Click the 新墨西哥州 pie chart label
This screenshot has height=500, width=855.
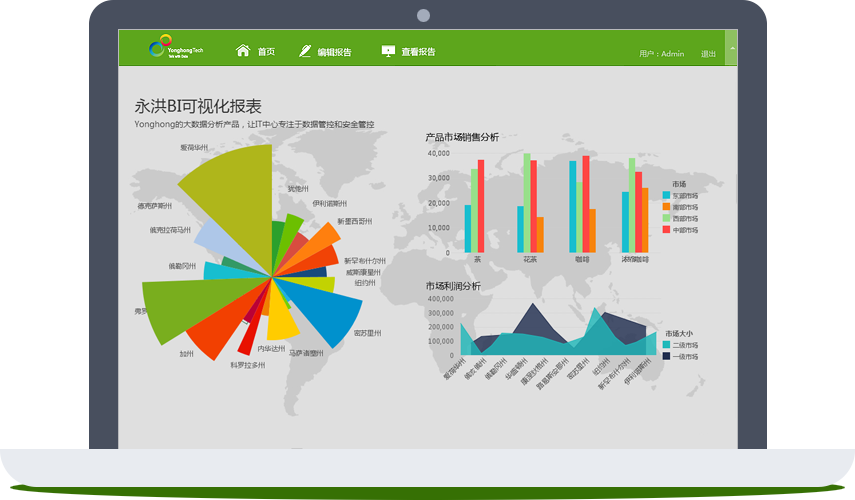[354, 221]
